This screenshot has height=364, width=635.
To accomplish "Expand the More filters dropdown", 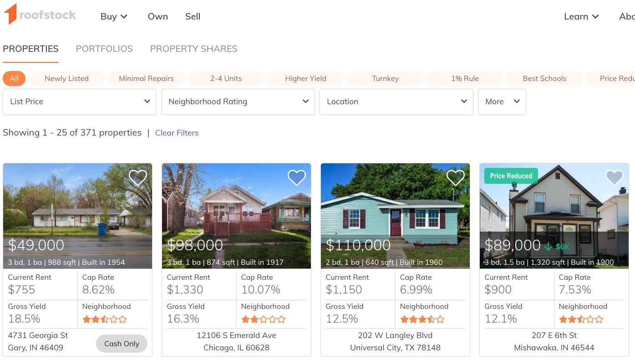I will pos(502,101).
